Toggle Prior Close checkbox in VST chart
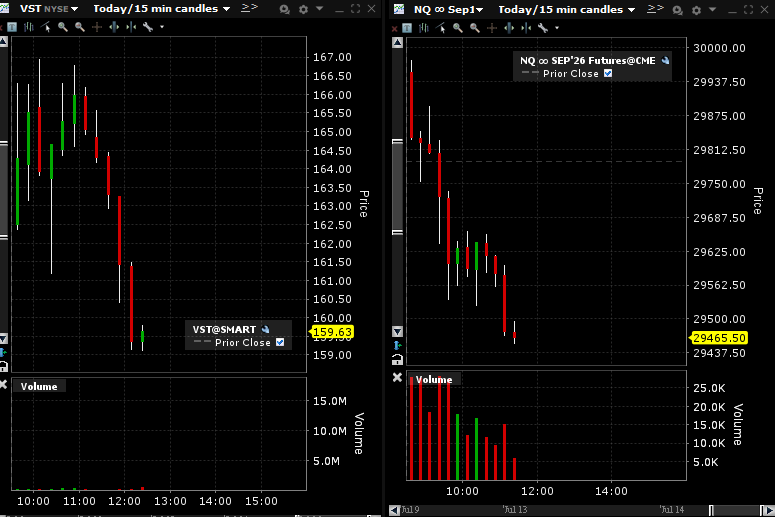 tap(280, 342)
